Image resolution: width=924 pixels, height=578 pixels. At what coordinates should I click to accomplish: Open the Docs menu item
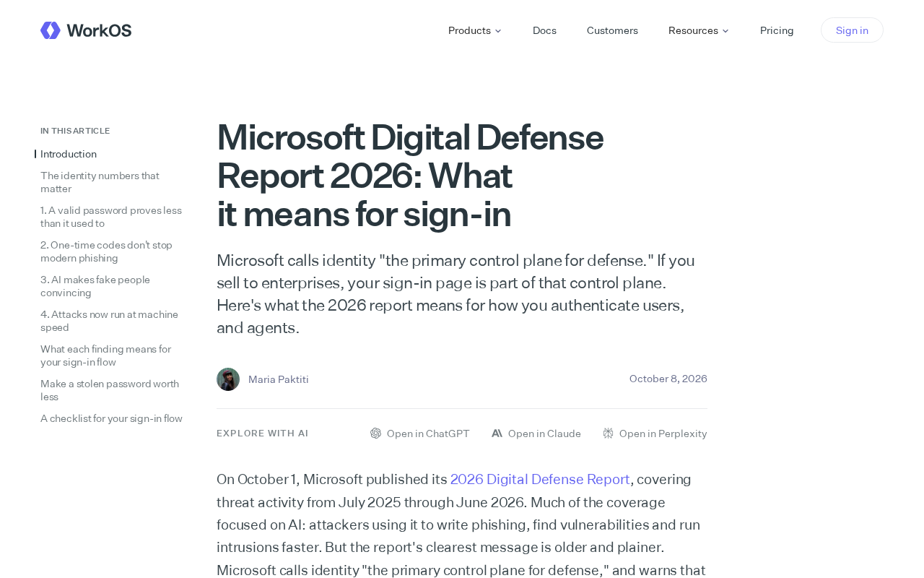(x=544, y=30)
